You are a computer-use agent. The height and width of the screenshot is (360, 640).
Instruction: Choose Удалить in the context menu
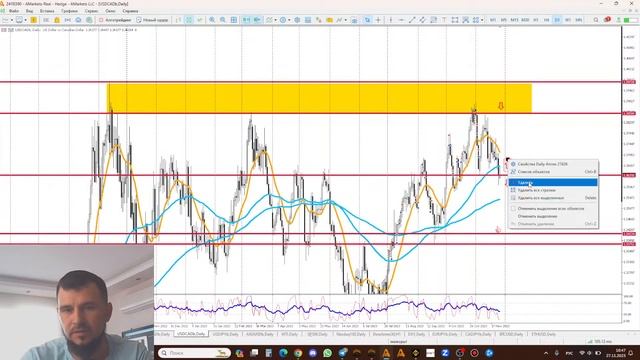click(553, 182)
